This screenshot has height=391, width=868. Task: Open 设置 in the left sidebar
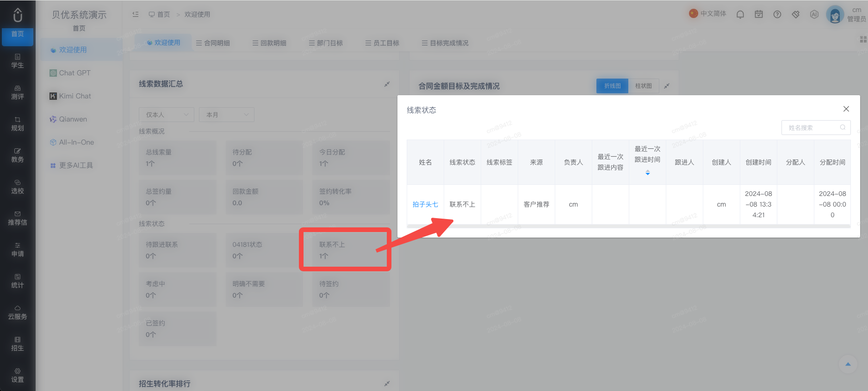pos(18,375)
